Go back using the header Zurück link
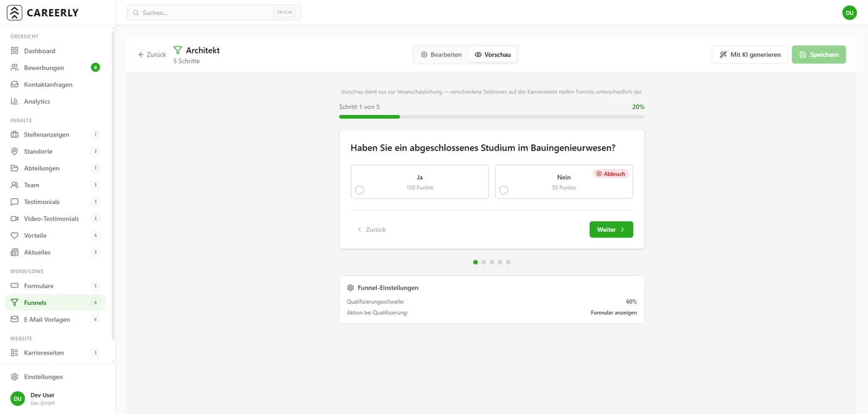The width and height of the screenshot is (868, 414). pos(152,55)
